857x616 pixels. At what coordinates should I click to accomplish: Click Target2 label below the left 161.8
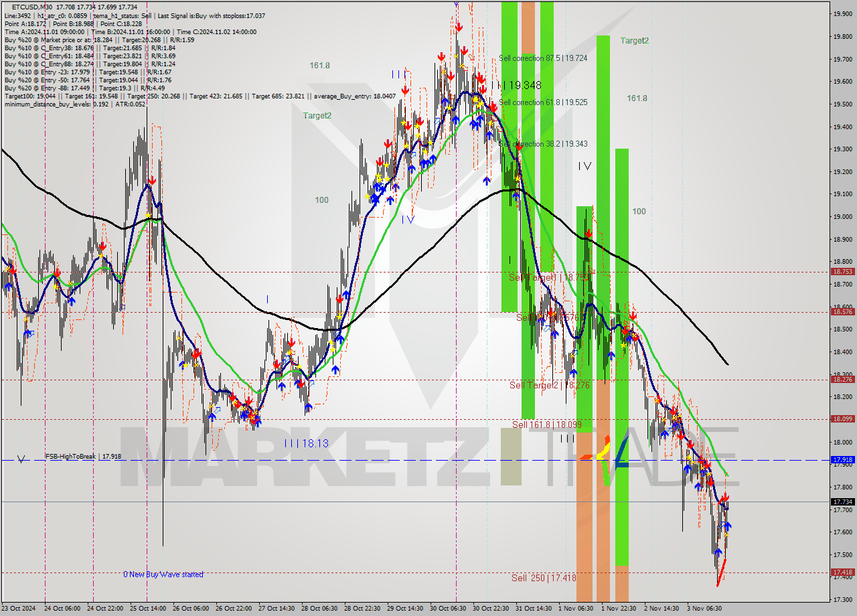pos(317,115)
